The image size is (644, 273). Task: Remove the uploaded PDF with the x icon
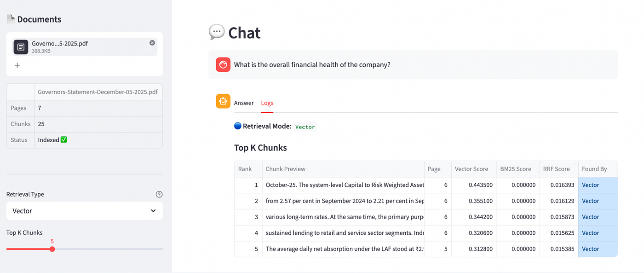pos(152,43)
